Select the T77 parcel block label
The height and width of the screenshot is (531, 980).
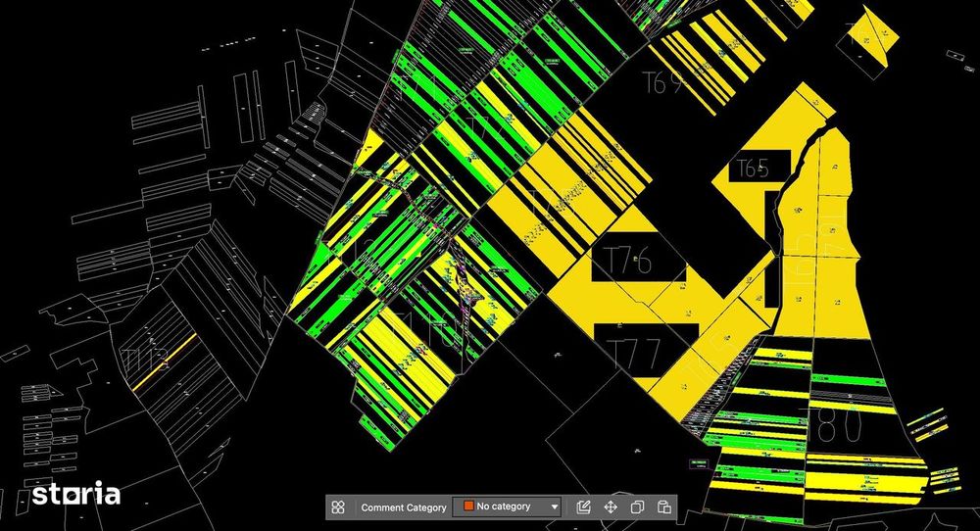(635, 355)
